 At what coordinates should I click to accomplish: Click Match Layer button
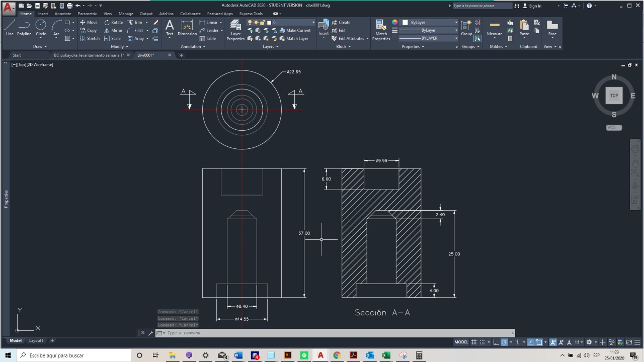click(293, 38)
